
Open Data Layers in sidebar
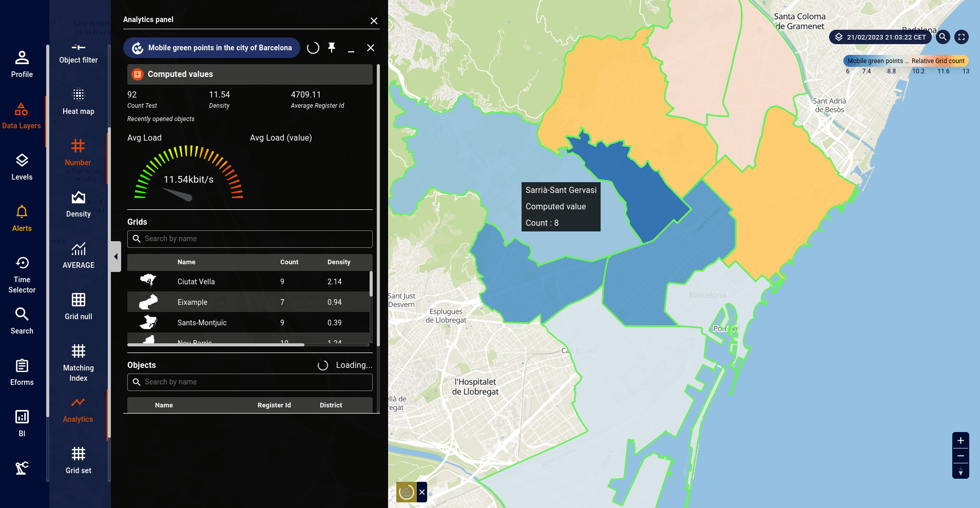(22, 115)
